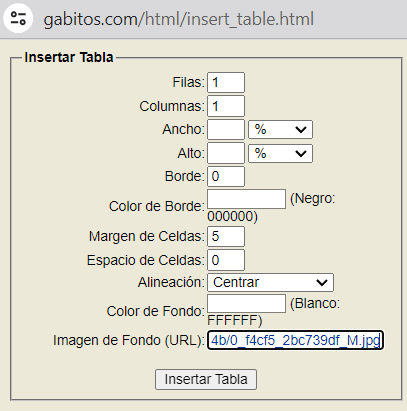The height and width of the screenshot is (411, 407).
Task: Focus the Columnas input field
Action: point(226,106)
